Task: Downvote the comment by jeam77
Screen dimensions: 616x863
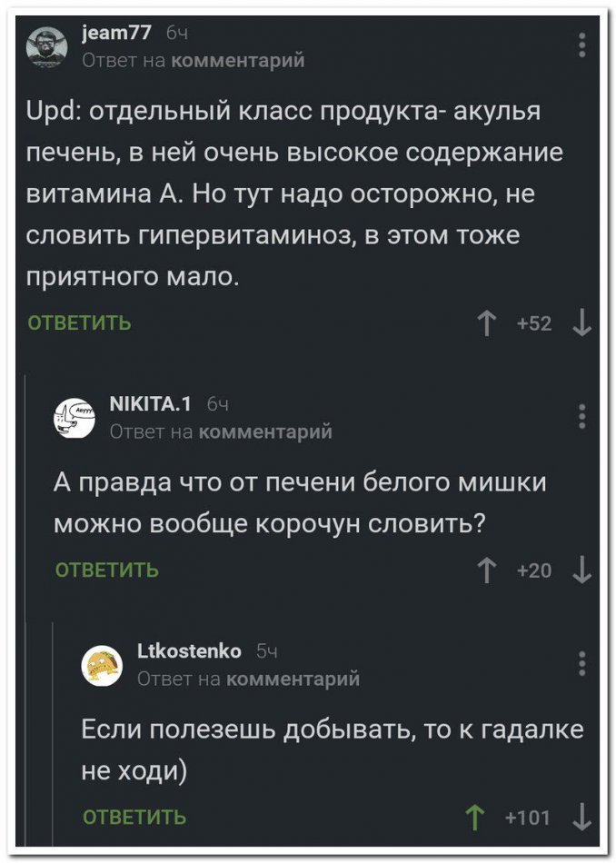Action: [582, 322]
